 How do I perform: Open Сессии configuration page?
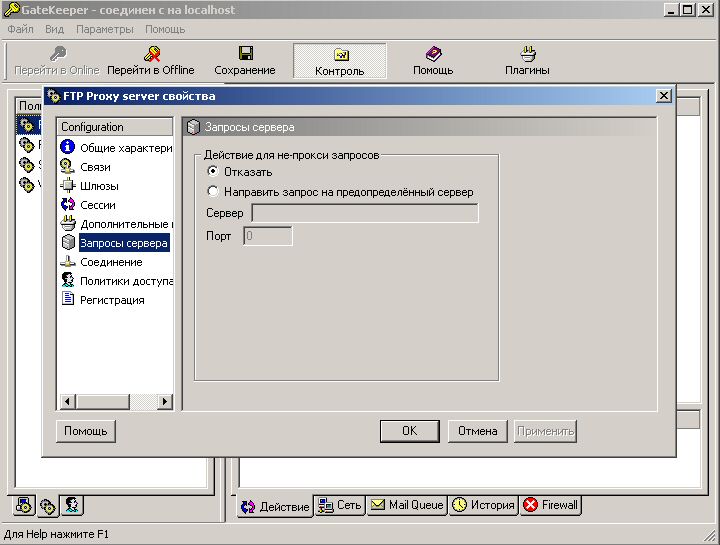click(x=98, y=205)
